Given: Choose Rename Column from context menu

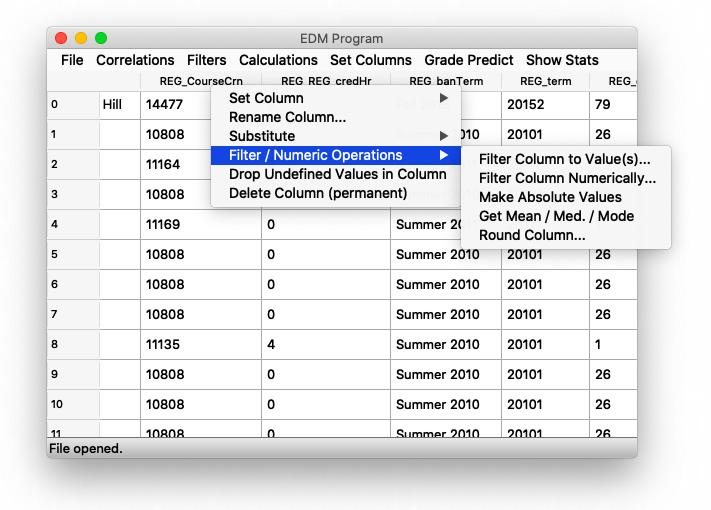Looking at the screenshot, I should coord(288,117).
